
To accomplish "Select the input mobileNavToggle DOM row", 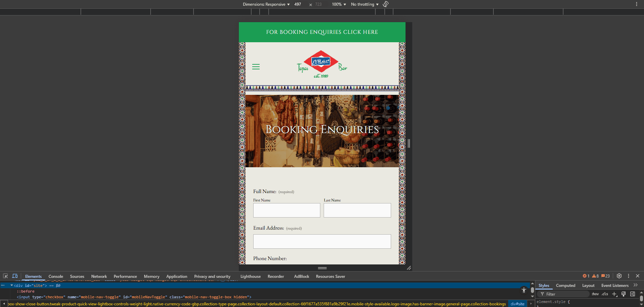I will tap(134, 297).
